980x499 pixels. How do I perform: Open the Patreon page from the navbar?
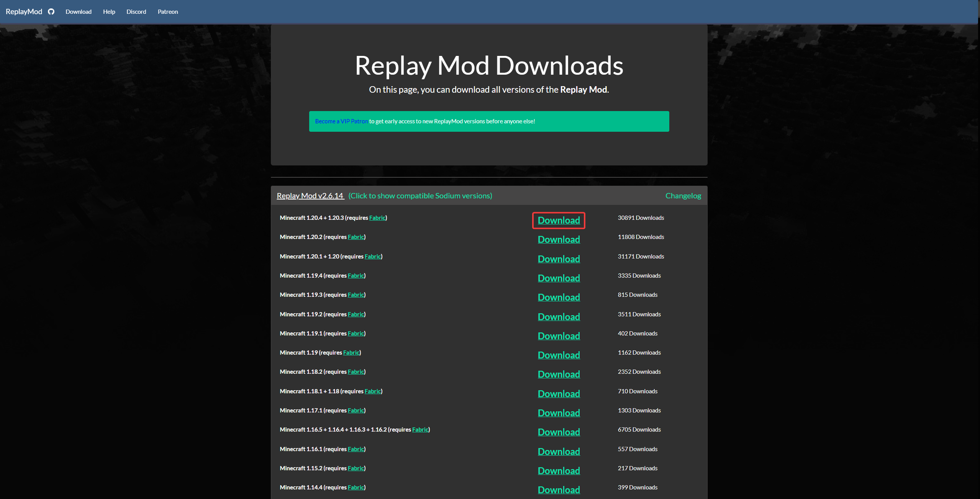click(167, 12)
